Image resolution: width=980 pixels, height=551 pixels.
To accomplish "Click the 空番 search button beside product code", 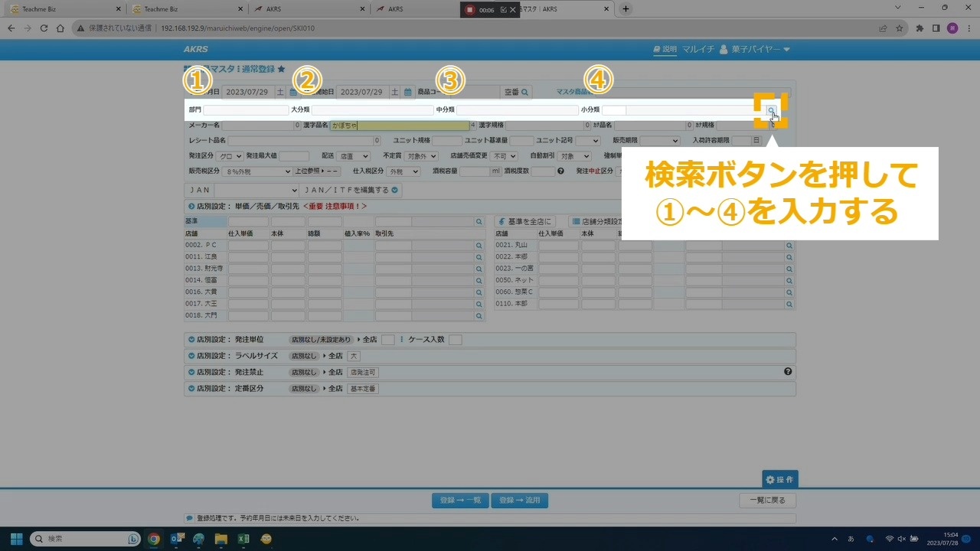I will pyautogui.click(x=516, y=92).
